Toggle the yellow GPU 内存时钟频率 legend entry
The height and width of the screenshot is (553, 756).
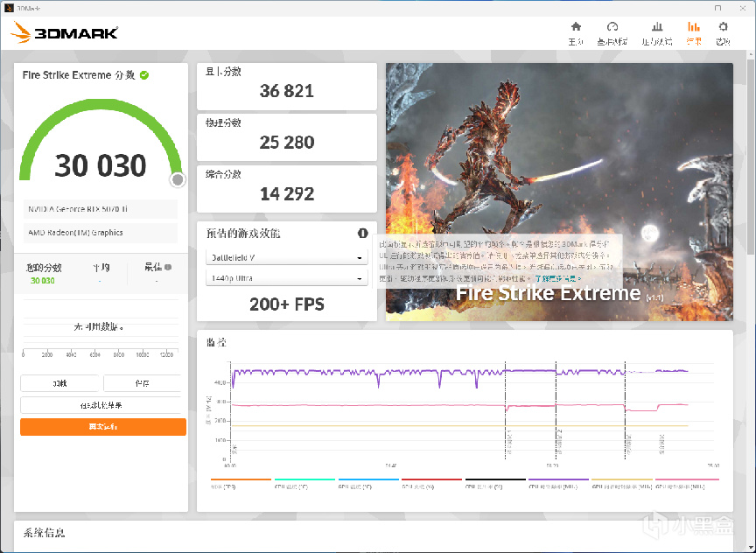622,484
